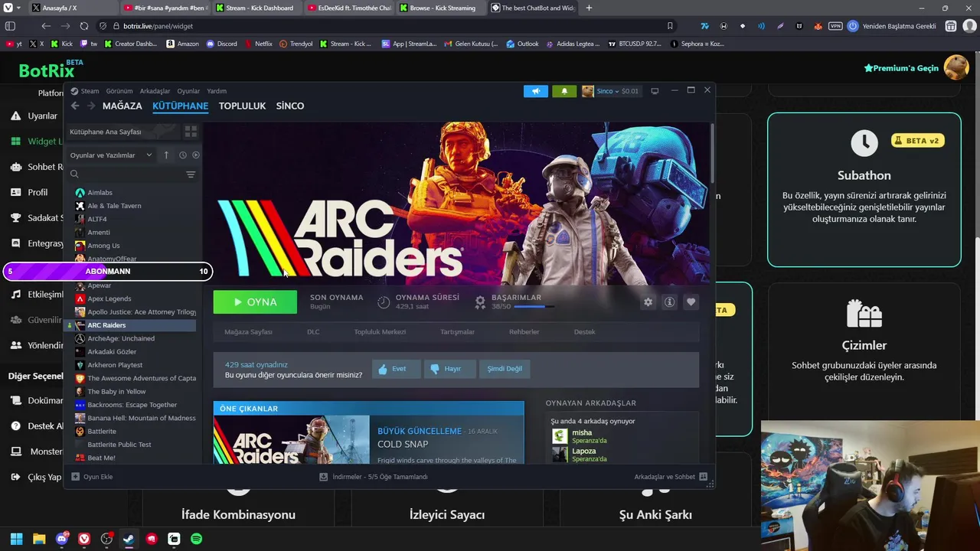This screenshot has height=551, width=980.
Task: Expand the Sinco account dropdown
Action: click(609, 91)
